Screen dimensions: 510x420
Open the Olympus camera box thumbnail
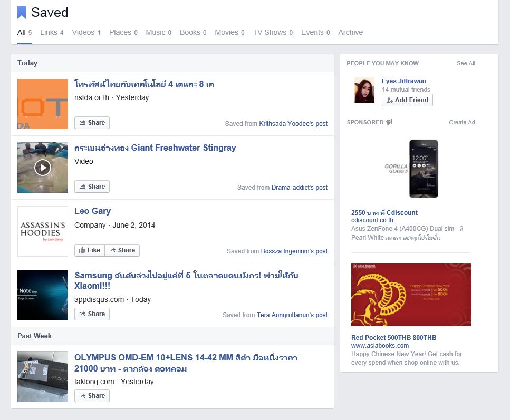click(43, 377)
